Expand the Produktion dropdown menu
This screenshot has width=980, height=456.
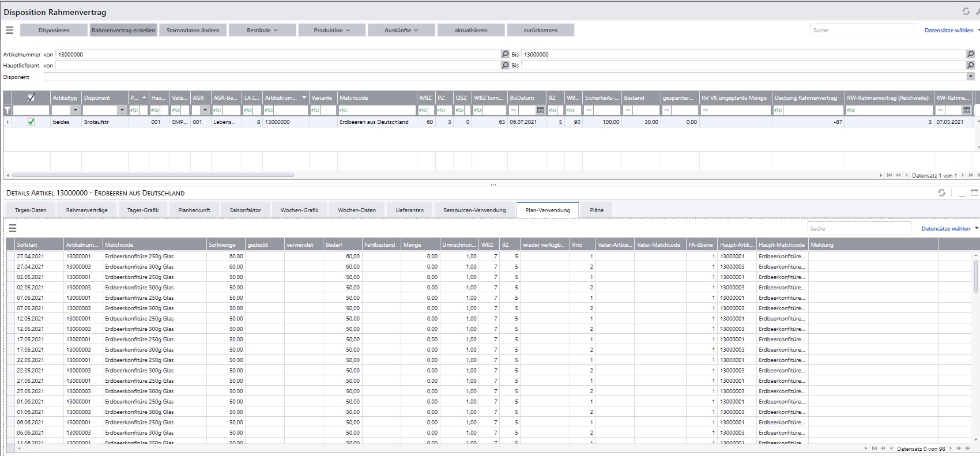click(331, 31)
